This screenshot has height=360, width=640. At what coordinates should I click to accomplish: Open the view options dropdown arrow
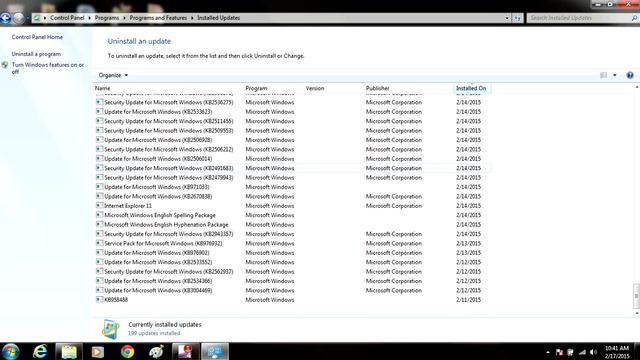(x=615, y=75)
